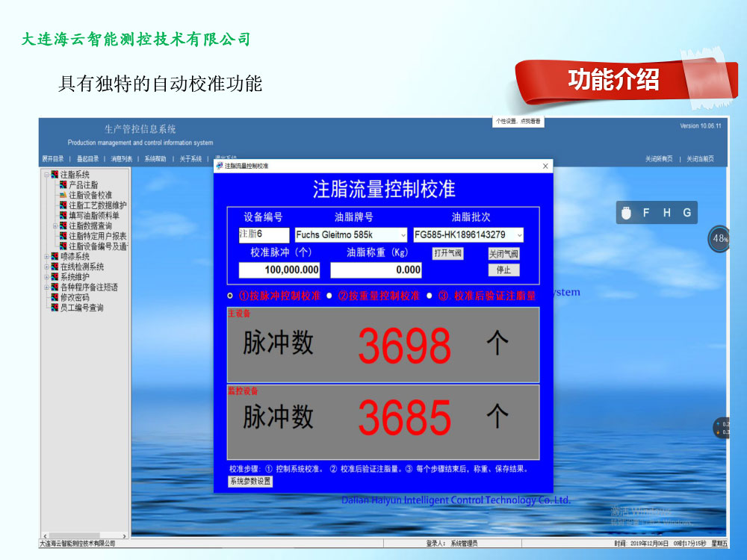Click the 填写油脂领料单 icon
This screenshot has height=560, width=747.
[63, 215]
